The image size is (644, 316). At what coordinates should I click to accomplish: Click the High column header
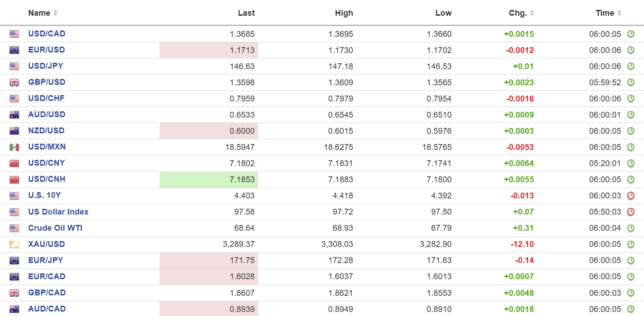tap(344, 13)
